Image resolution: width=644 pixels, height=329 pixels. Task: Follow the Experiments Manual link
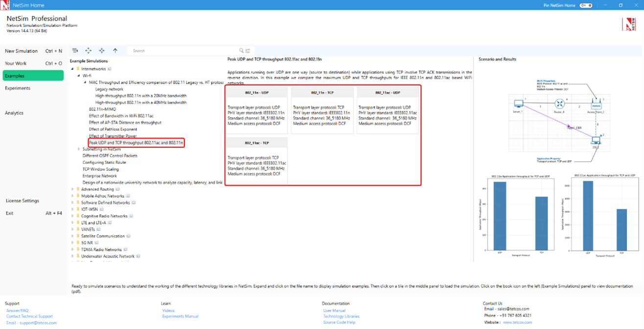click(180, 316)
